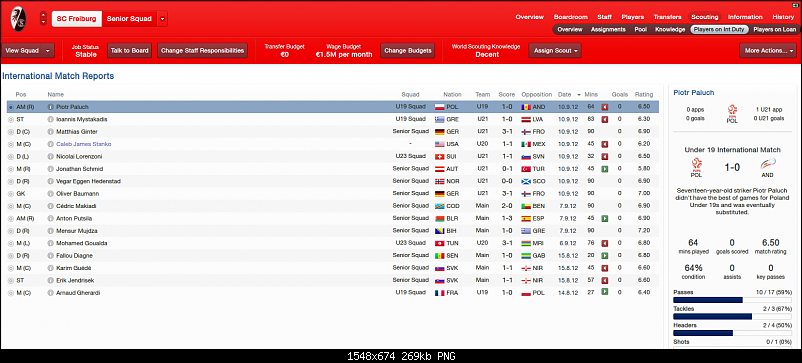Viewport: 802px width, 363px height.
Task: Open the Senior Squad dropdown arrow
Action: pos(162,19)
